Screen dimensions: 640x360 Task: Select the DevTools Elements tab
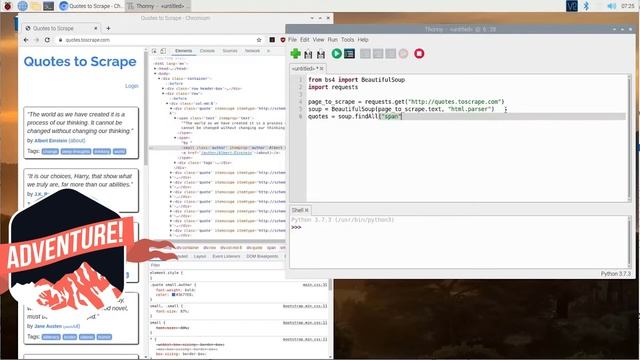click(x=183, y=51)
